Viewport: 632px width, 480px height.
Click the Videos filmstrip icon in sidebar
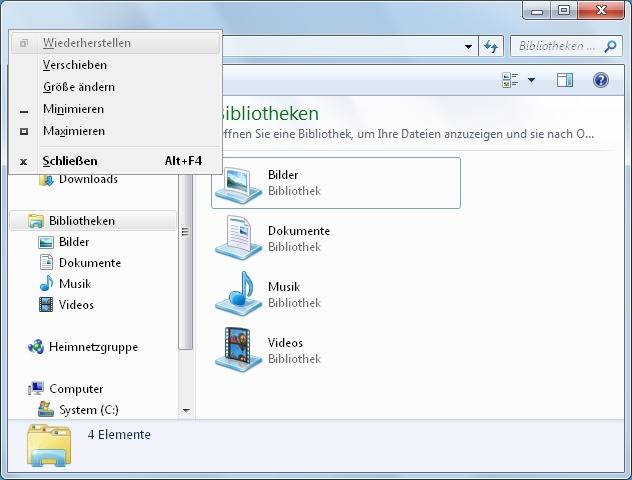(x=46, y=304)
